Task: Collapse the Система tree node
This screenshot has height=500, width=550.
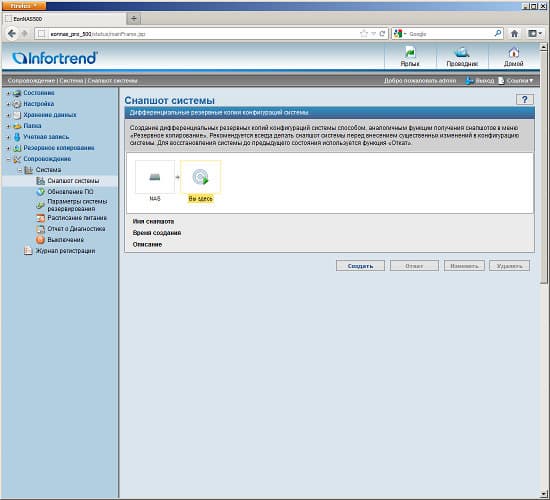Action: 20,170
